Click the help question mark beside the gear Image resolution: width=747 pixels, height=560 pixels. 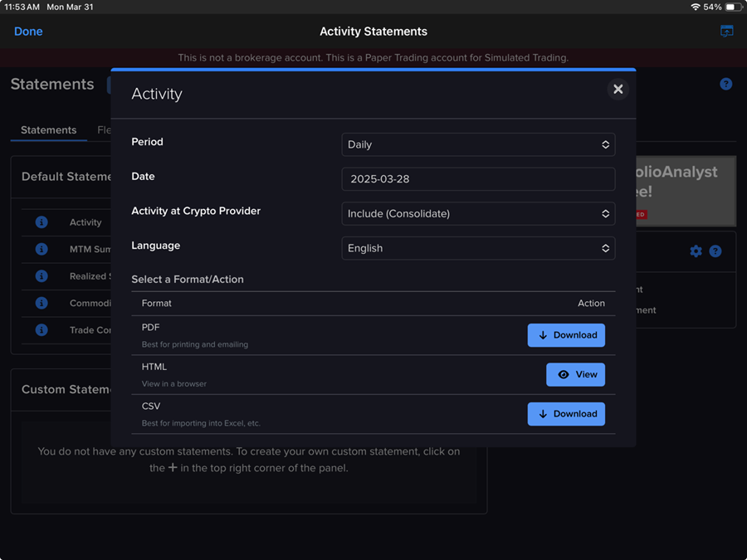click(715, 251)
